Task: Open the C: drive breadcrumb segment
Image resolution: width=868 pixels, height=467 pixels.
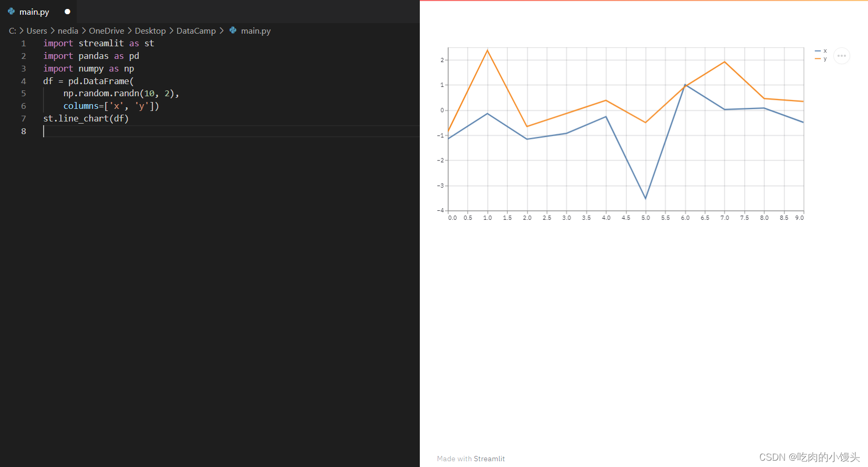Action: tap(13, 31)
